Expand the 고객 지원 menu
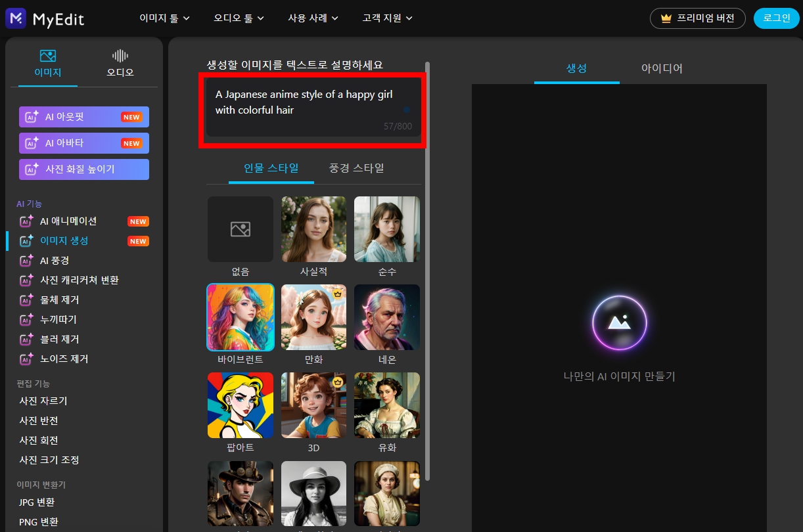This screenshot has height=532, width=803. tap(388, 18)
